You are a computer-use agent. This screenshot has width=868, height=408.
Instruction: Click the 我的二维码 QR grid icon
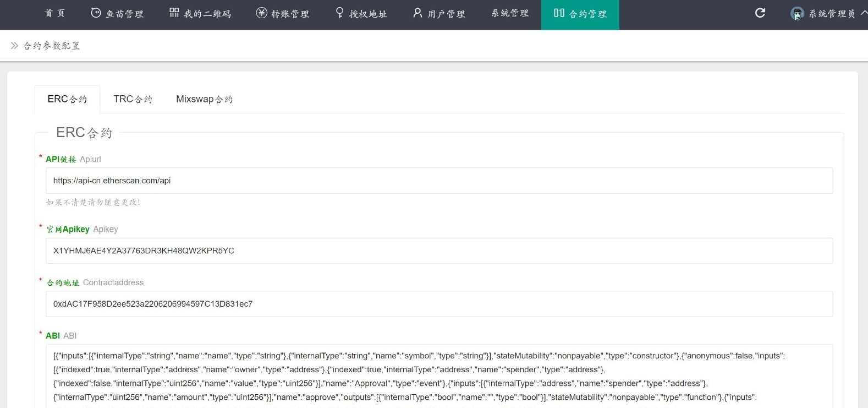pyautogui.click(x=174, y=13)
